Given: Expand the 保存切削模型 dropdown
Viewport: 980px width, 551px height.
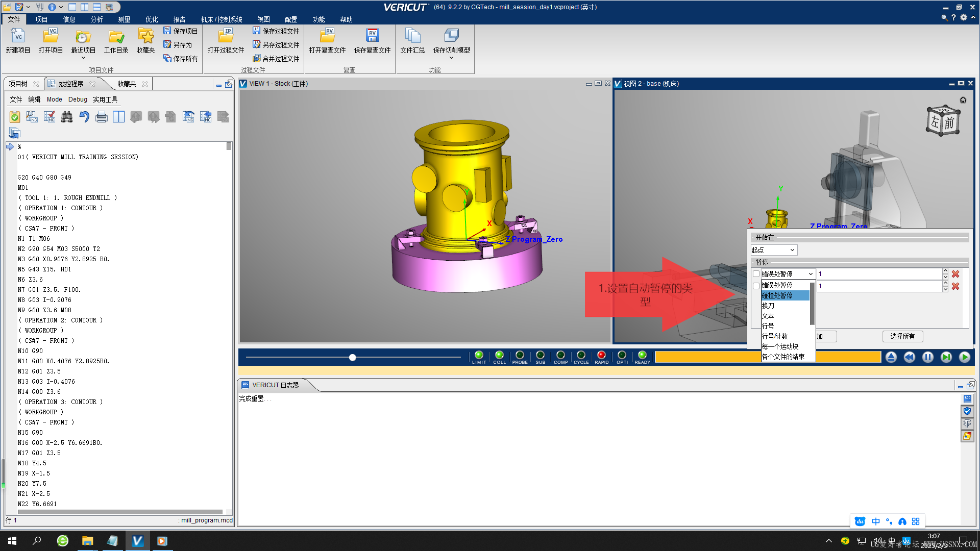Looking at the screenshot, I should 451,58.
